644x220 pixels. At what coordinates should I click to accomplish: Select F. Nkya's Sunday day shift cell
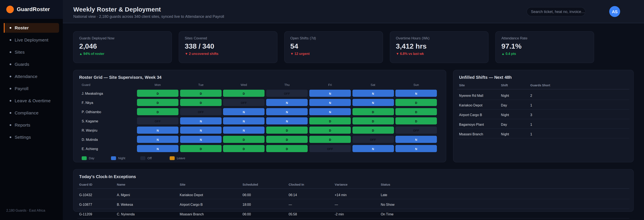coord(416,103)
